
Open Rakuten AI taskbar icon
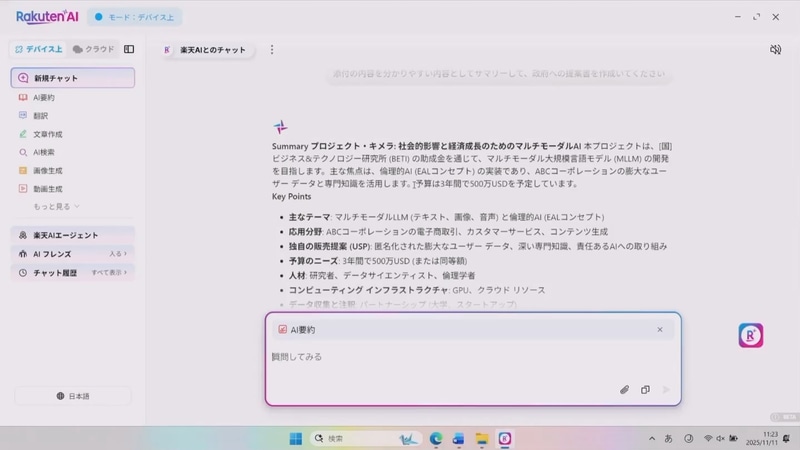[505, 438]
